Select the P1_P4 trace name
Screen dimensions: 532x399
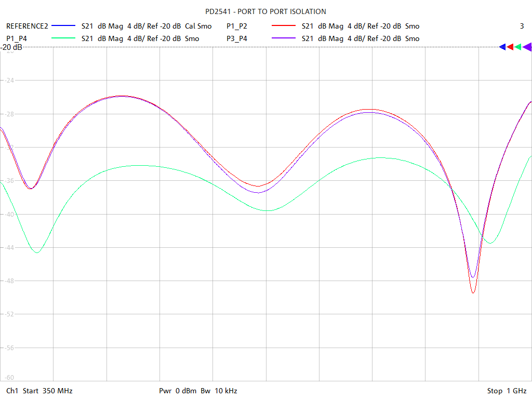pyautogui.click(x=17, y=38)
